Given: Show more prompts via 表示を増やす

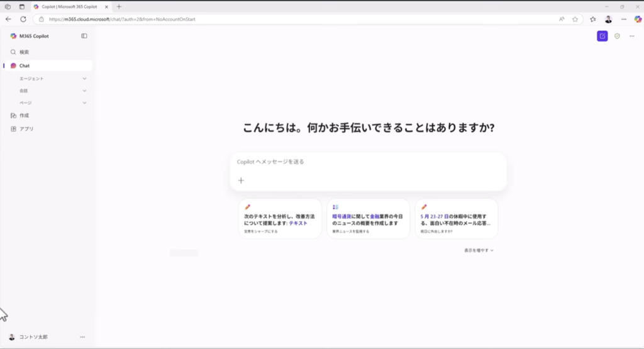Looking at the screenshot, I should point(479,250).
